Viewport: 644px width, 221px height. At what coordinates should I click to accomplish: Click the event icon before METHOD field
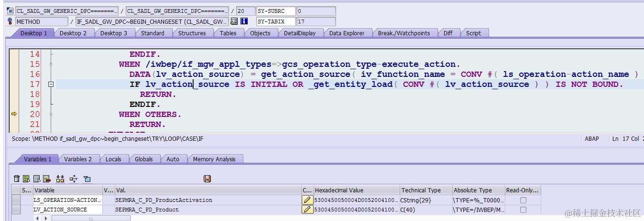pyautogui.click(x=10, y=21)
